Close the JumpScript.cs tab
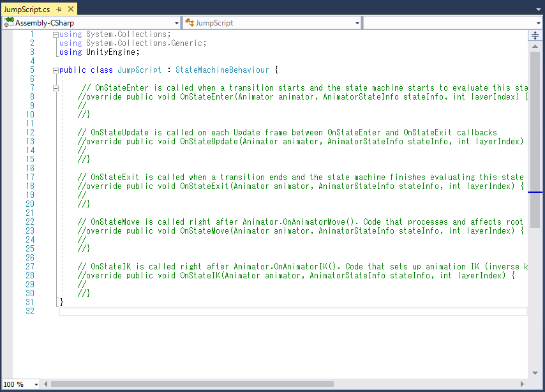Image resolution: width=545 pixels, height=392 pixels. (x=71, y=9)
